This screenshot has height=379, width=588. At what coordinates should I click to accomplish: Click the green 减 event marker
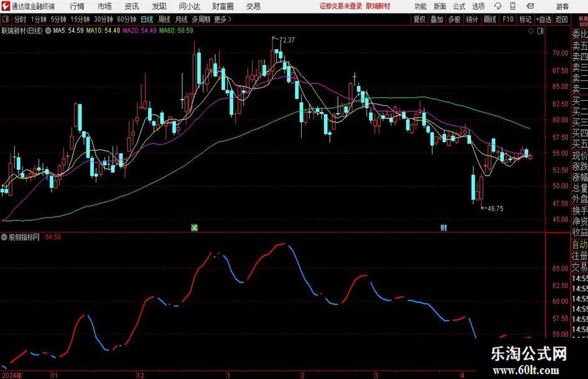click(194, 227)
